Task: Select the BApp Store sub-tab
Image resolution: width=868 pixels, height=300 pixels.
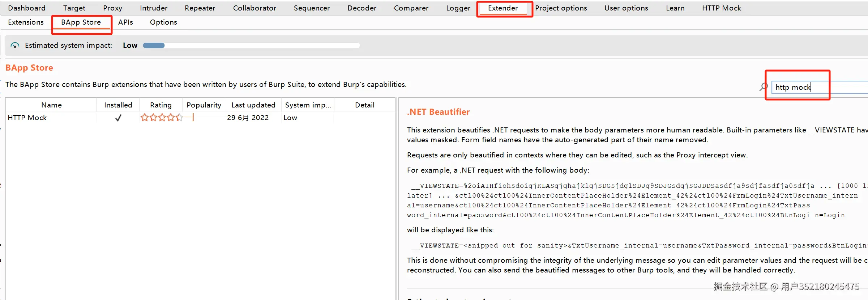Action: tap(81, 22)
